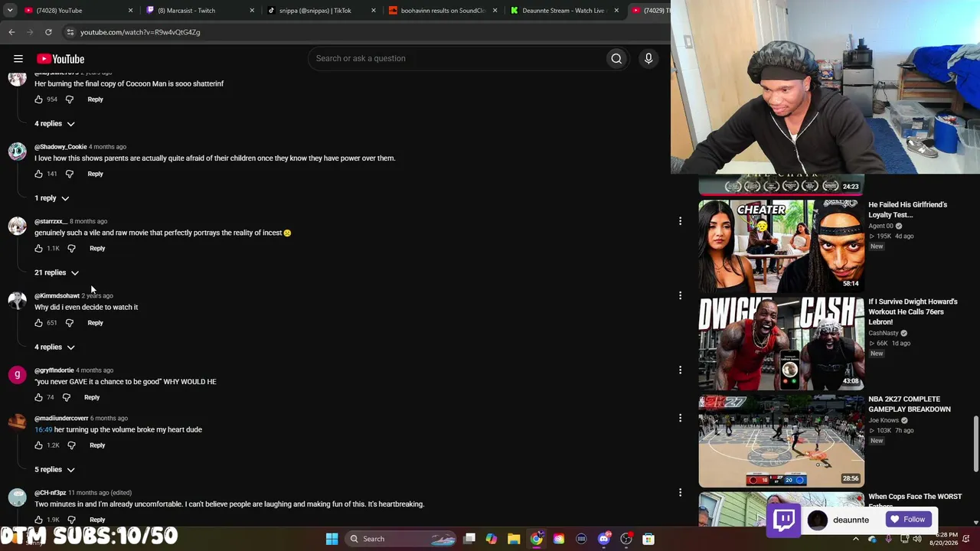Open the Agent 00 channel link
The image size is (980, 551).
click(881, 226)
